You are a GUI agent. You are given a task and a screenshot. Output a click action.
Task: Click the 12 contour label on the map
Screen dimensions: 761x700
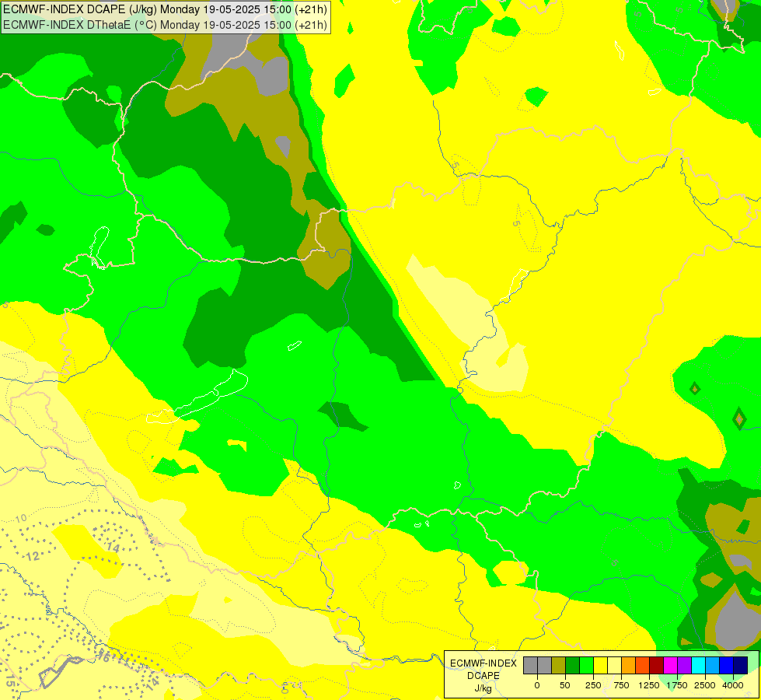(33, 556)
